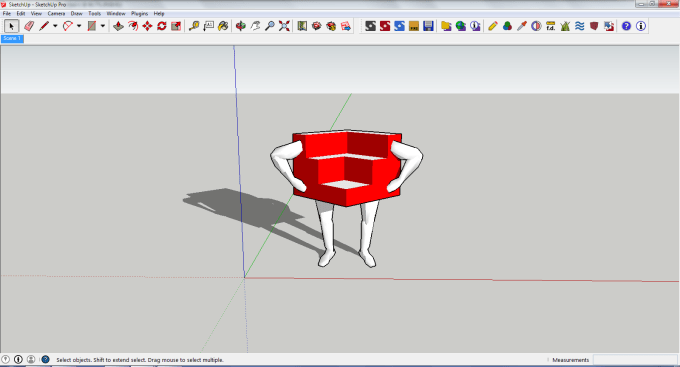Activate the Paint Bucket tool
The image size is (680, 367).
pos(223,26)
